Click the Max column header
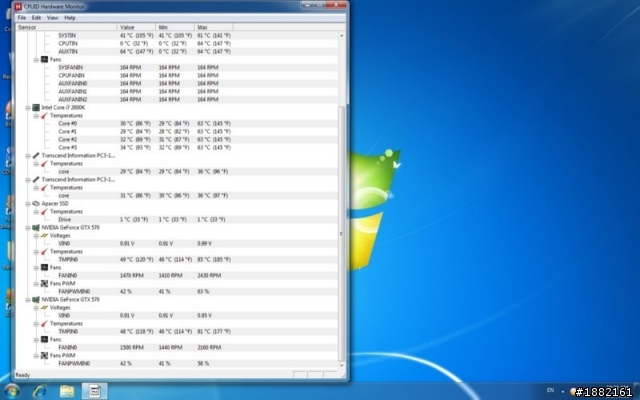This screenshot has width=640, height=400. click(x=213, y=27)
